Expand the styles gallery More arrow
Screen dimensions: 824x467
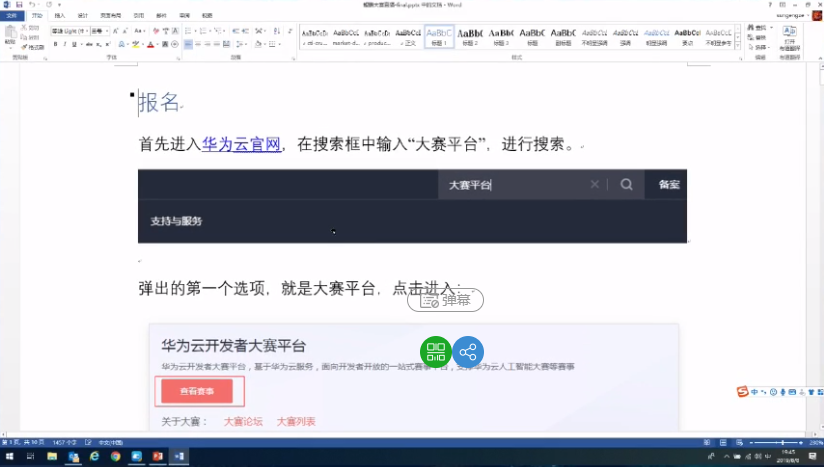[738, 46]
